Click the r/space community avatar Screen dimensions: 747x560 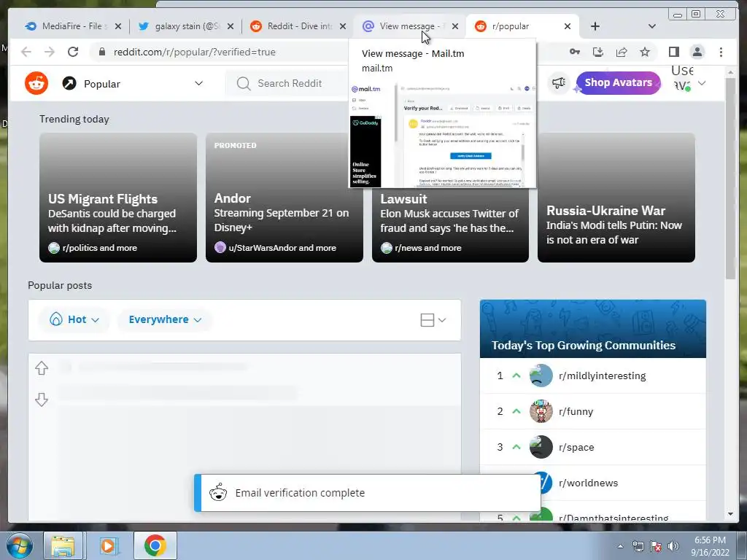click(x=541, y=447)
